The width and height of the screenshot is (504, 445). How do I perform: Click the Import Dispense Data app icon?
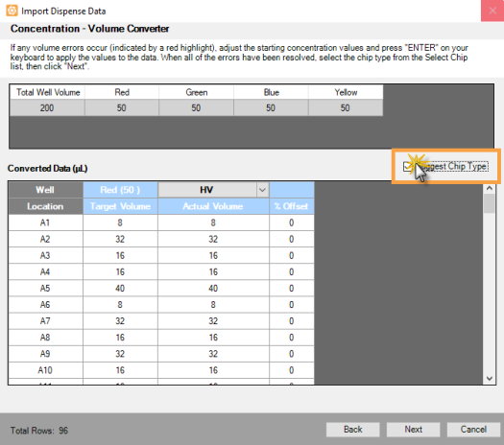click(x=12, y=11)
